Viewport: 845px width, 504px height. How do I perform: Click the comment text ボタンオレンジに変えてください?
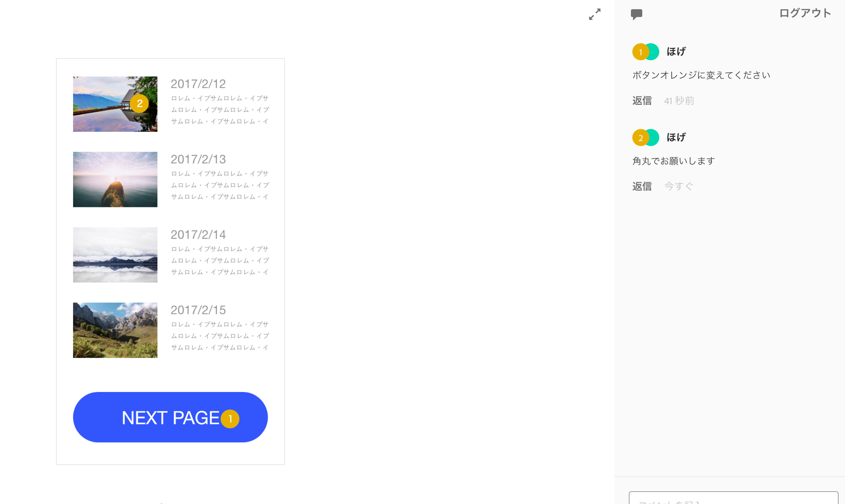(701, 75)
